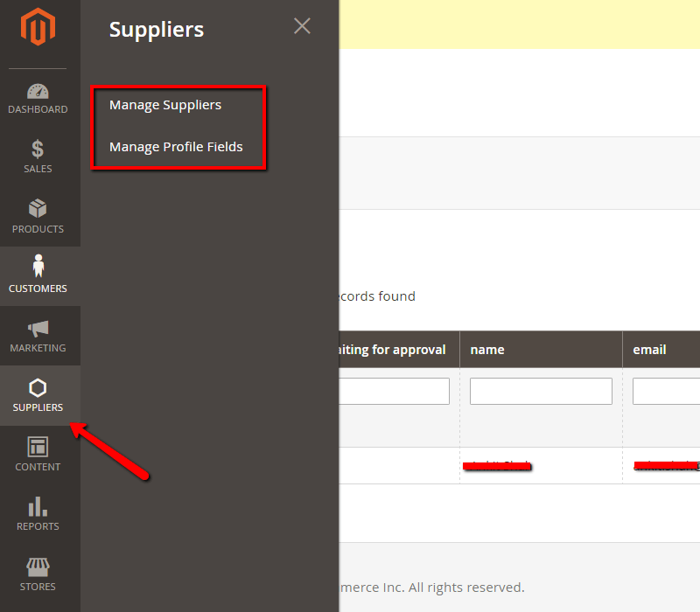Click the waiting for approval filter box
Screen dimensions: 700x612
[394, 391]
